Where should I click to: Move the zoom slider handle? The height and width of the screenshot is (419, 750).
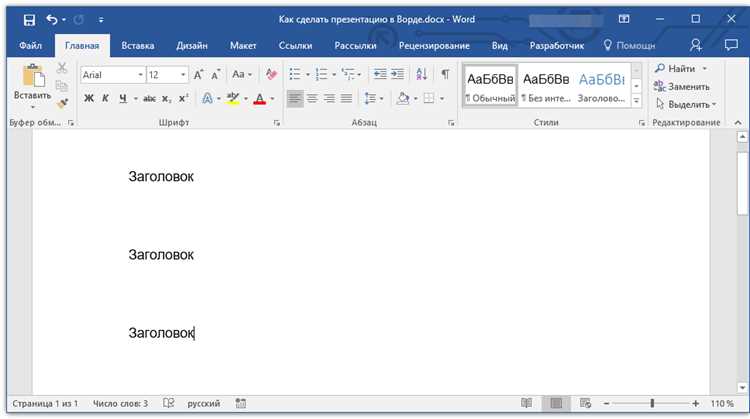tap(652, 404)
